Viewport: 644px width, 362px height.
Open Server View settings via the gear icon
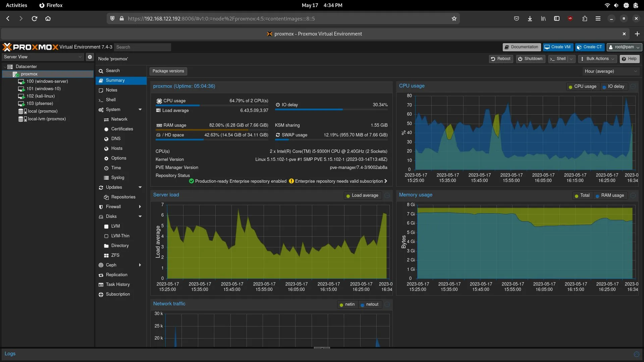click(90, 57)
